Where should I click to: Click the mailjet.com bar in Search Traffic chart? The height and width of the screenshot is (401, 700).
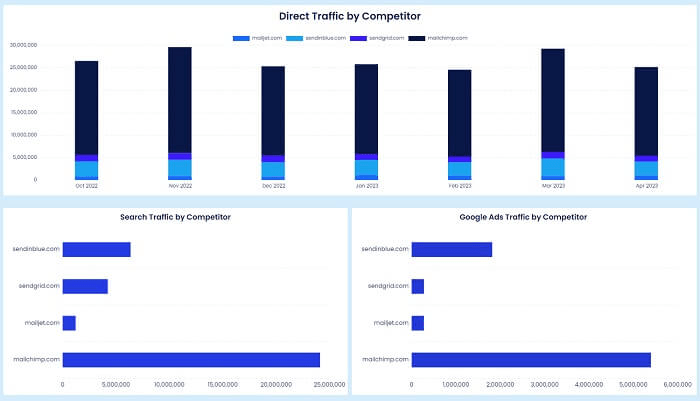69,323
